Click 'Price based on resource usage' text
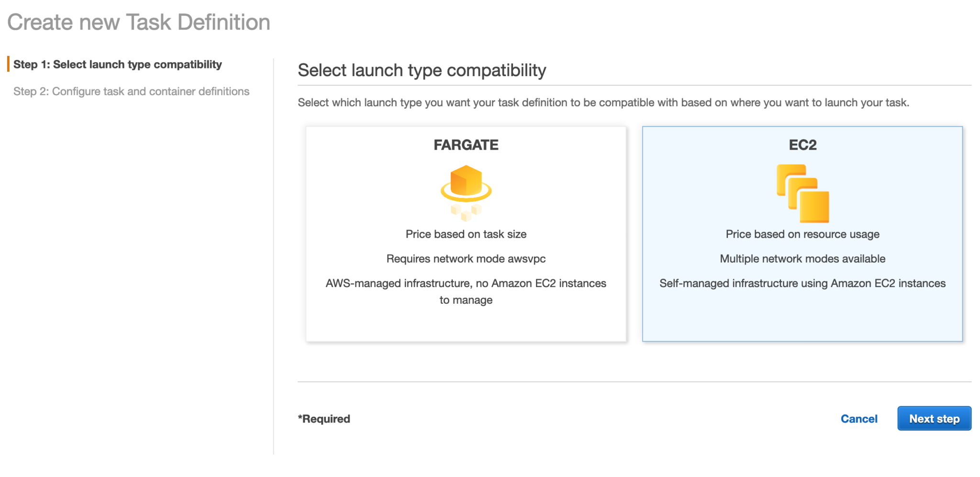Image resolution: width=980 pixels, height=477 pixels. pos(802,234)
